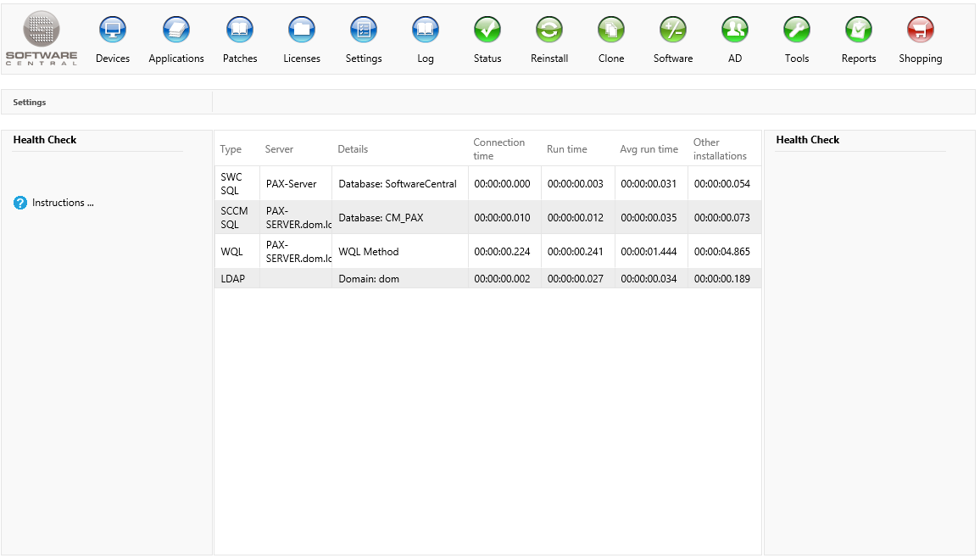Open the AD users icon
The width and height of the screenshot is (980, 558).
point(735,31)
